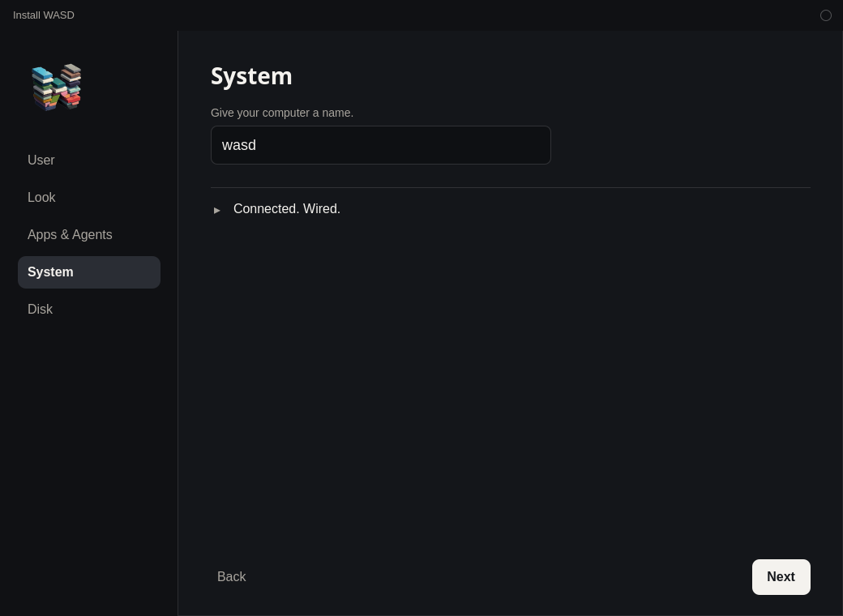Click the circle button in the title bar
843x616 pixels.
(825, 15)
